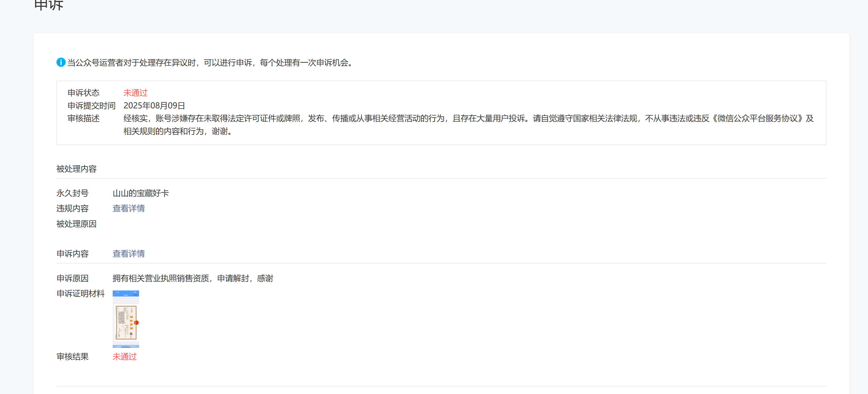
Task: Click the 违规内容 label
Action: tap(73, 209)
